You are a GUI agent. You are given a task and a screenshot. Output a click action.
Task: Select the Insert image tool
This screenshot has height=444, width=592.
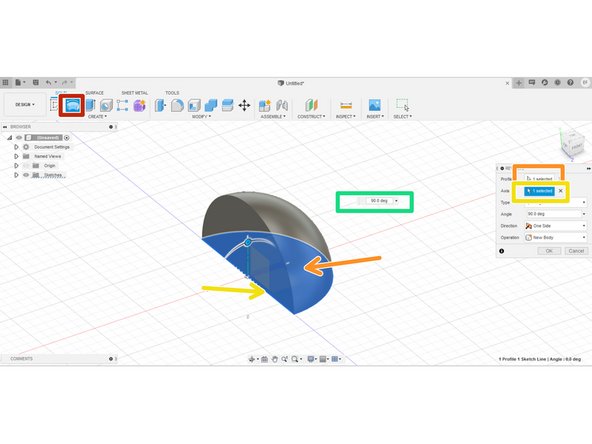click(375, 105)
